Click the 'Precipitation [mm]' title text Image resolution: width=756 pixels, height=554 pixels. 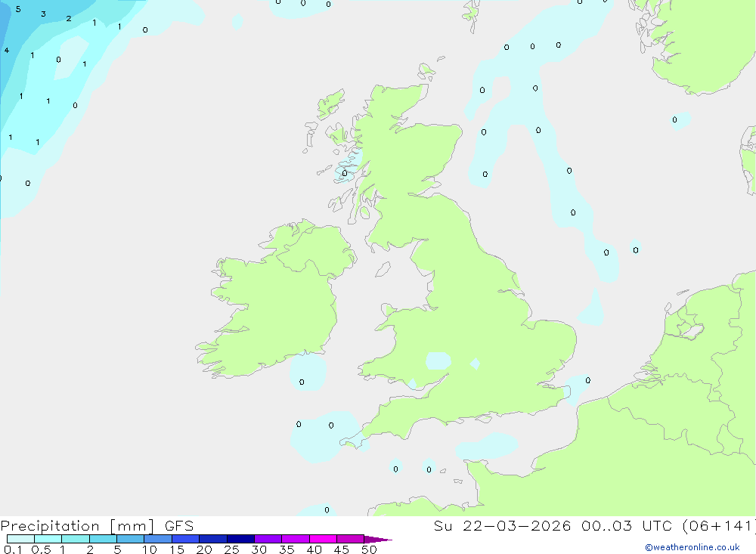tap(78, 526)
